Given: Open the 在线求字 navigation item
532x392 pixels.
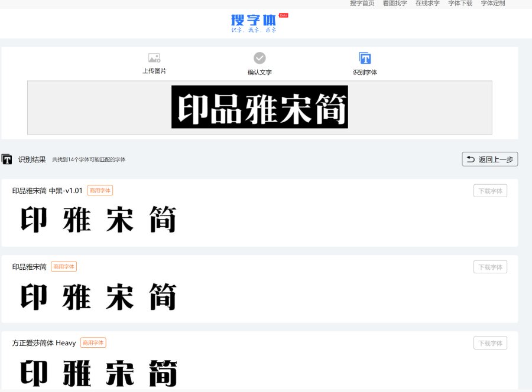Looking at the screenshot, I should point(427,4).
